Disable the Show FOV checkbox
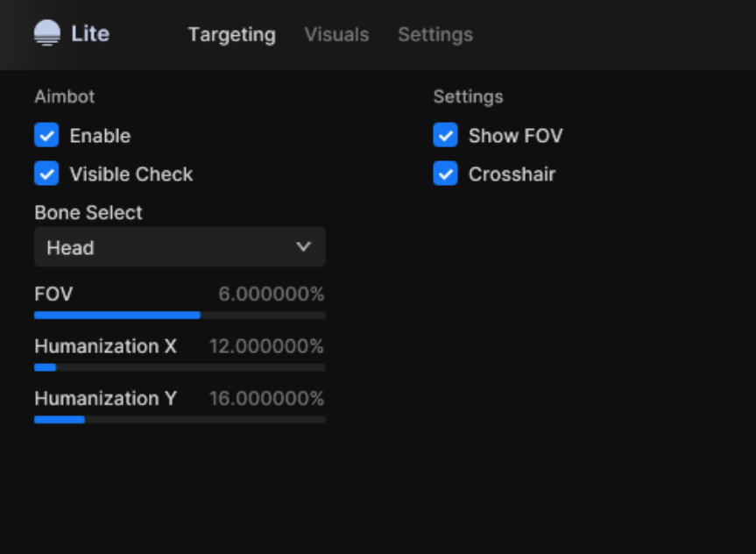The width and height of the screenshot is (756, 554). (x=446, y=135)
